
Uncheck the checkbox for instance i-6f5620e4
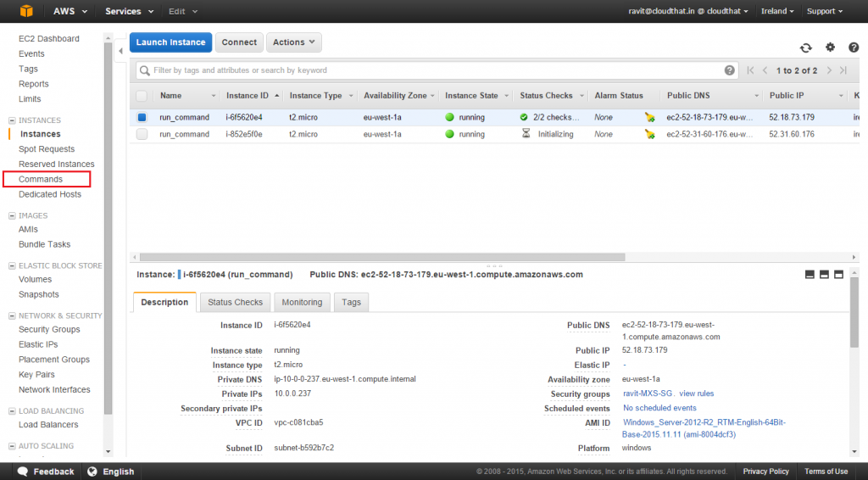pos(142,117)
